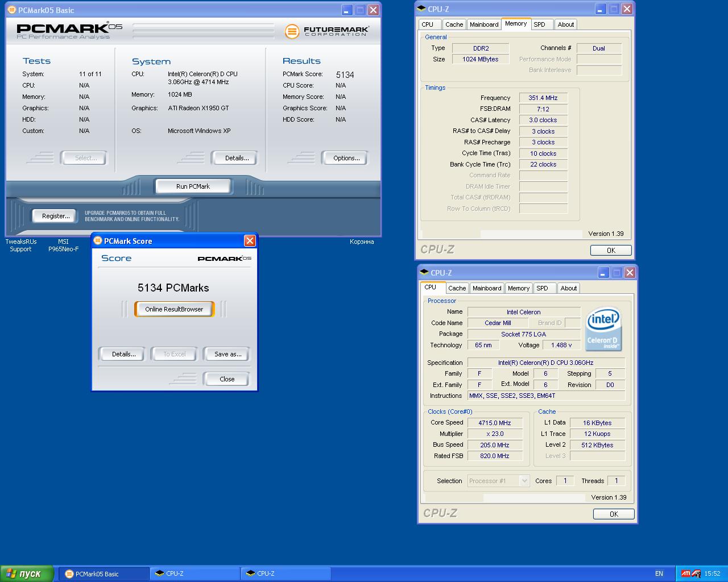Image resolution: width=728 pixels, height=582 pixels.
Task: Click Close button in PCMark Score dialog
Action: pyautogui.click(x=227, y=379)
